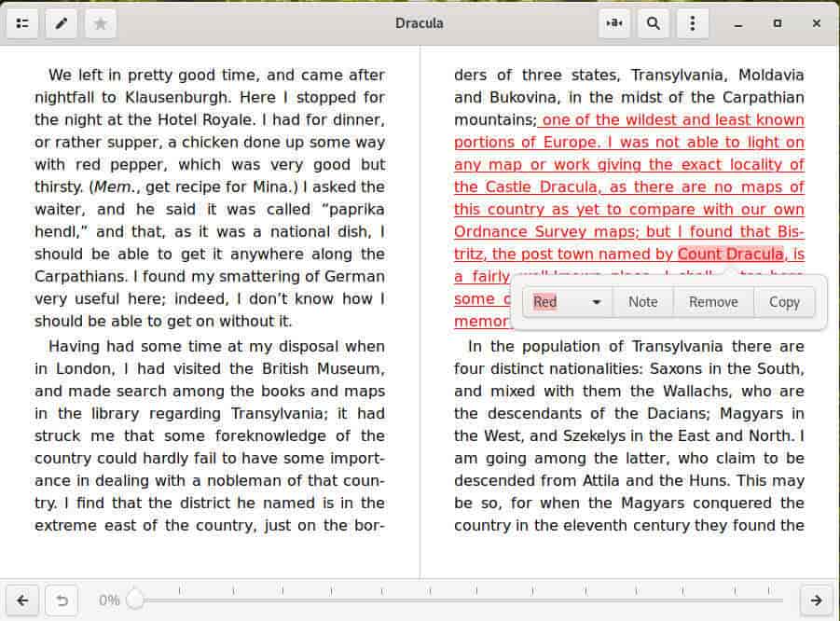Jump back to previous location
840x621 pixels.
click(x=62, y=600)
